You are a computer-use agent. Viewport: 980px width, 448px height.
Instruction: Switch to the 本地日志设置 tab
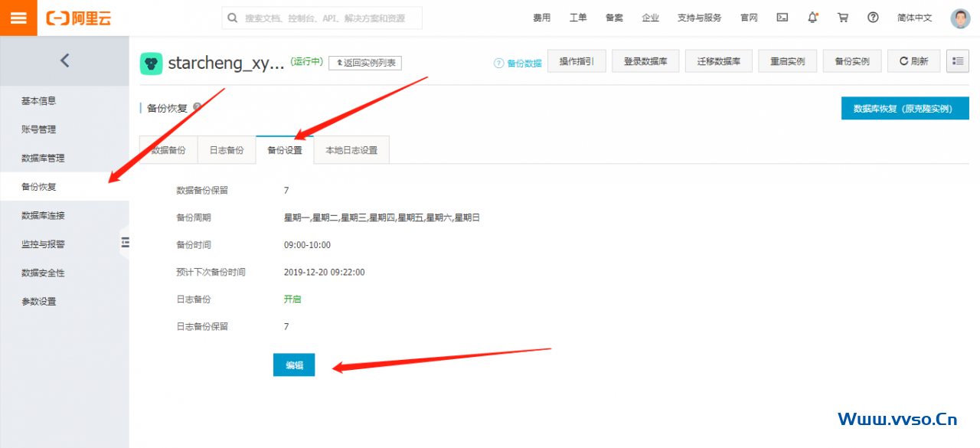pyautogui.click(x=351, y=150)
